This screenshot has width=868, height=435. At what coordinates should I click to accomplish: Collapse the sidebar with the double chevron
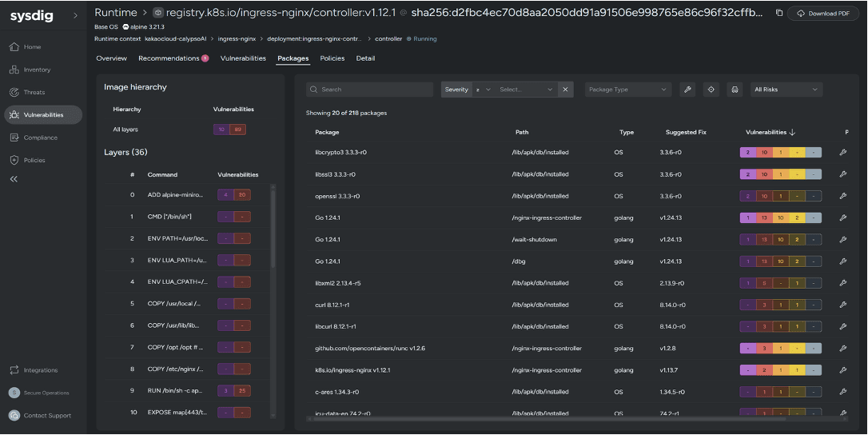14,179
